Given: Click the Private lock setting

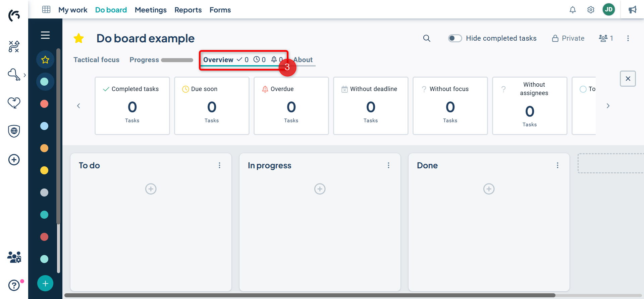Looking at the screenshot, I should pos(568,38).
